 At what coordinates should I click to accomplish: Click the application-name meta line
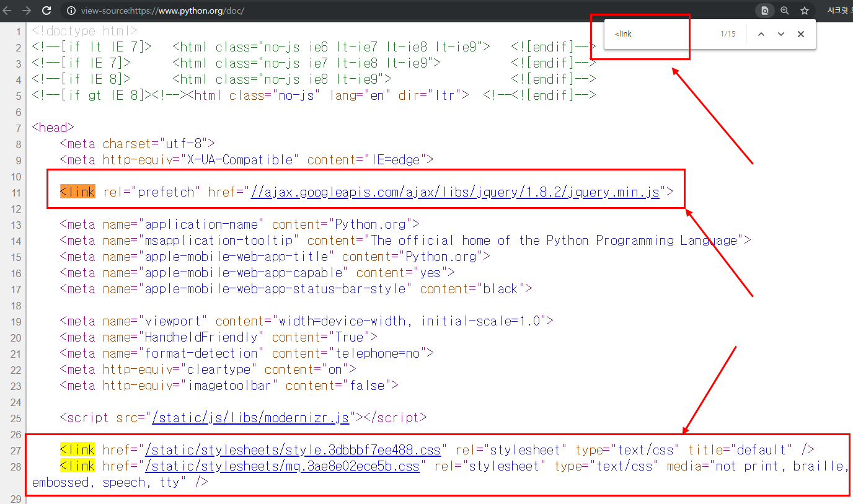[x=240, y=224]
